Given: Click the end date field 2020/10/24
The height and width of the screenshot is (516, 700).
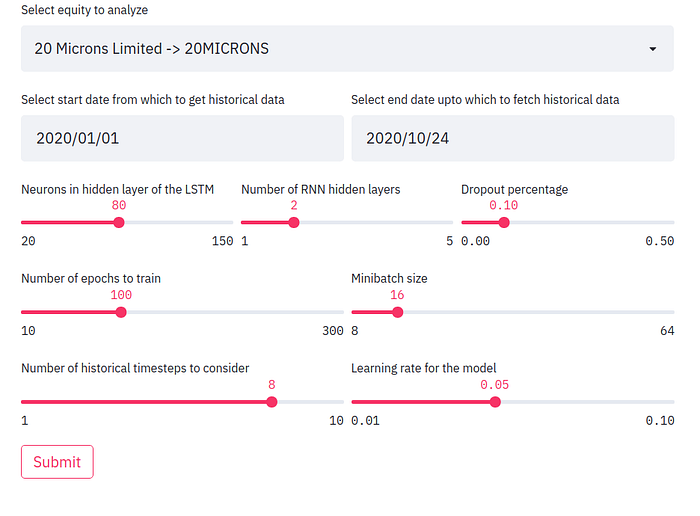Looking at the screenshot, I should [512, 138].
